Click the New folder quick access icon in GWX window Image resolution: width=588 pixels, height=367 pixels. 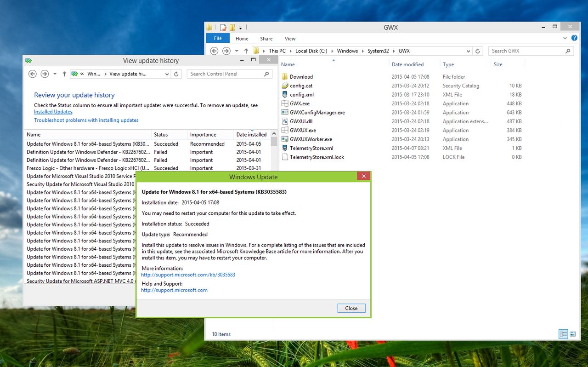pyautogui.click(x=232, y=28)
